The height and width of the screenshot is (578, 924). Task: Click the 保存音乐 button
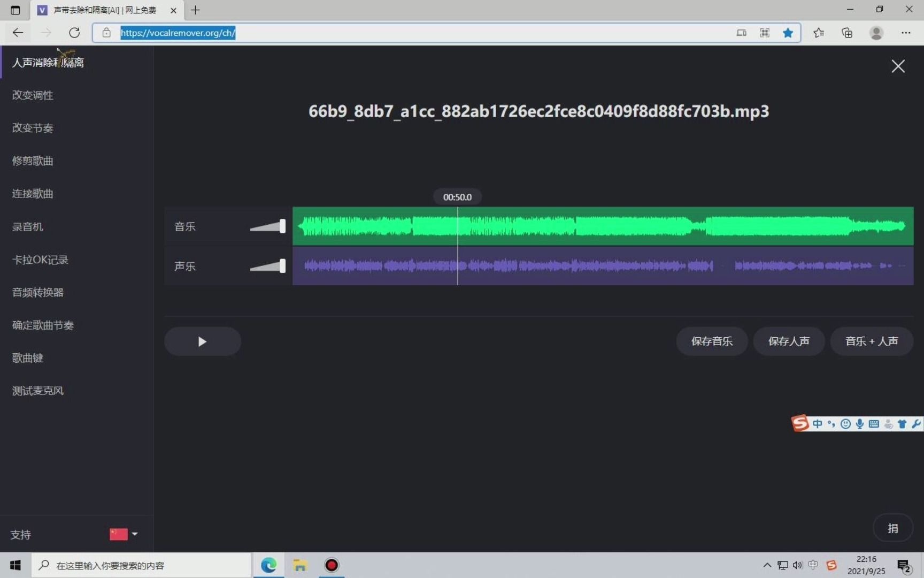(x=712, y=341)
